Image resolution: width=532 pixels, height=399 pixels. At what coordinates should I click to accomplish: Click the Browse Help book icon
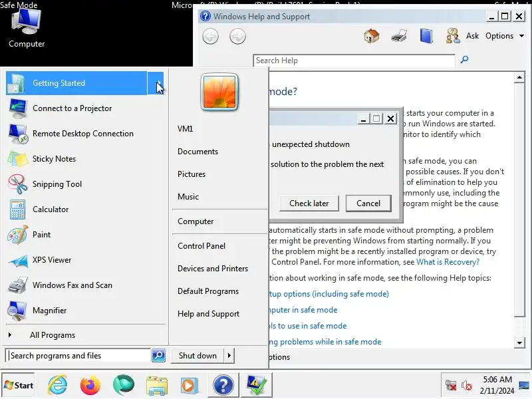pyautogui.click(x=426, y=36)
